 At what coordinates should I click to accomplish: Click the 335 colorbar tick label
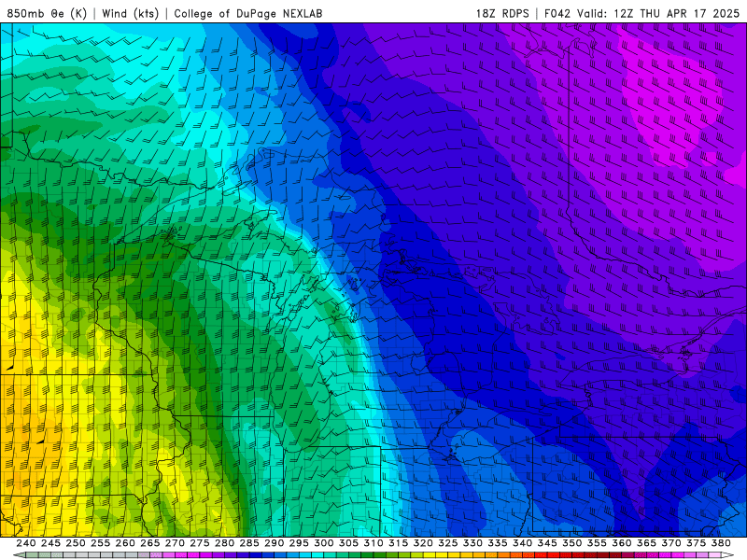pos(498,543)
